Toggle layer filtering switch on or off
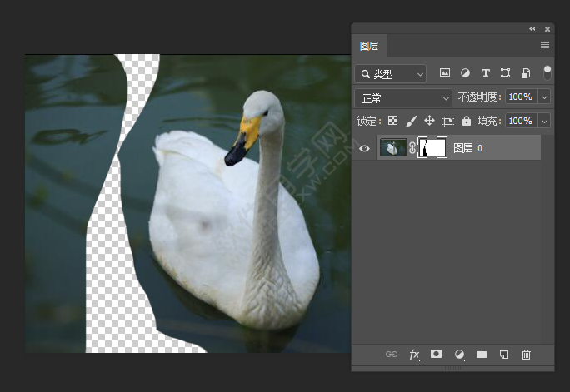This screenshot has width=570, height=392. pos(547,72)
